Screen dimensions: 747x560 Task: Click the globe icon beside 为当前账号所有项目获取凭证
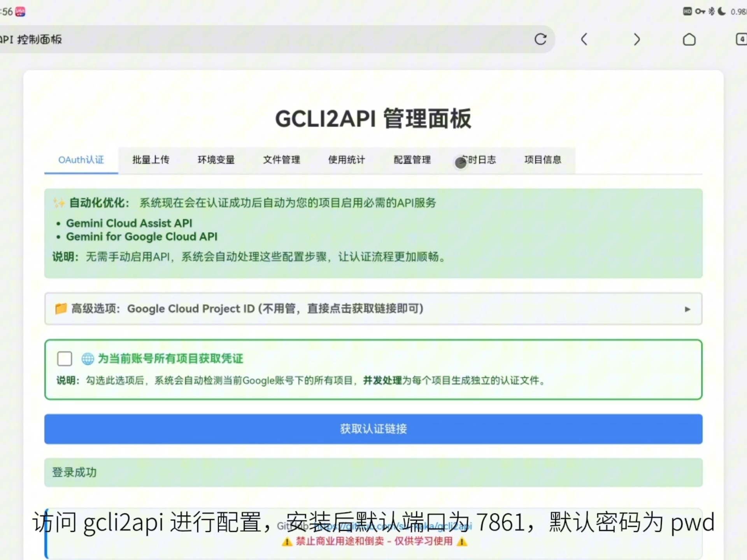[88, 359]
